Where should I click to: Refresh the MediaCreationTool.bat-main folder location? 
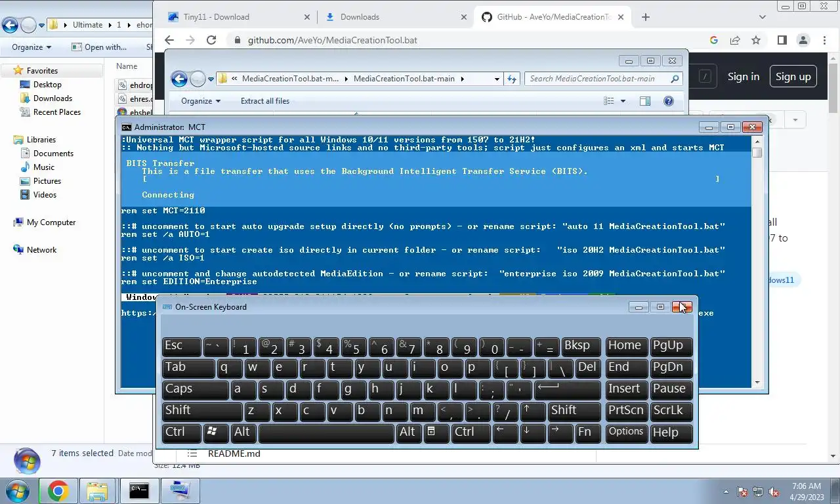pyautogui.click(x=512, y=79)
